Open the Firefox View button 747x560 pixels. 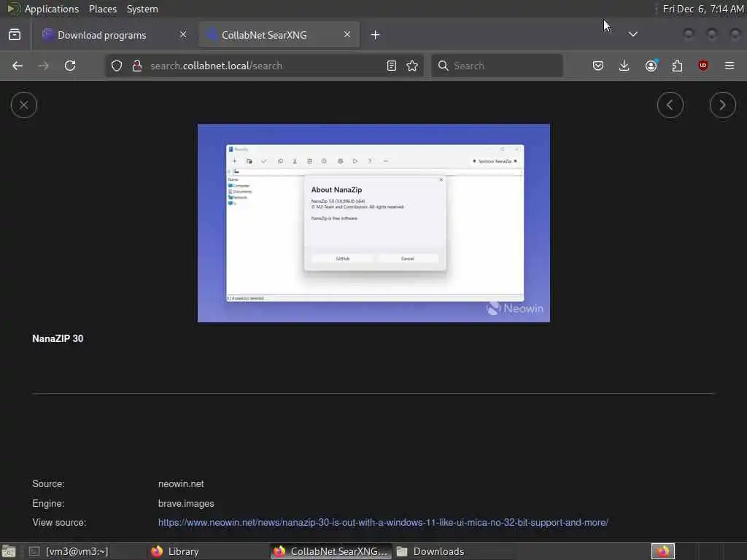pyautogui.click(x=15, y=35)
